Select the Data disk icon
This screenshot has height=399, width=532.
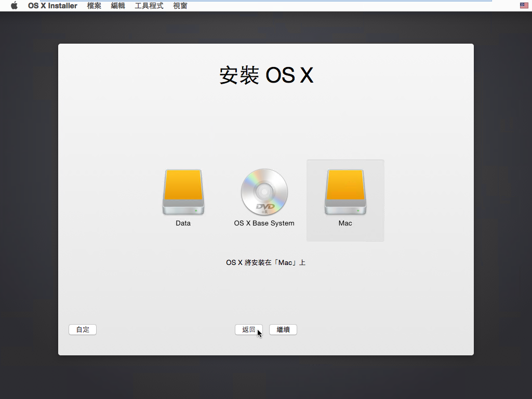tap(183, 192)
